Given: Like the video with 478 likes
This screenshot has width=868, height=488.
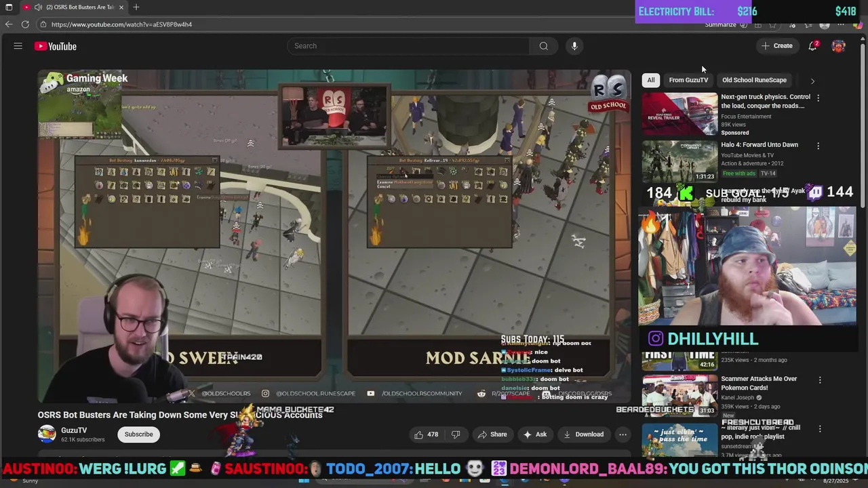Looking at the screenshot, I should (425, 434).
